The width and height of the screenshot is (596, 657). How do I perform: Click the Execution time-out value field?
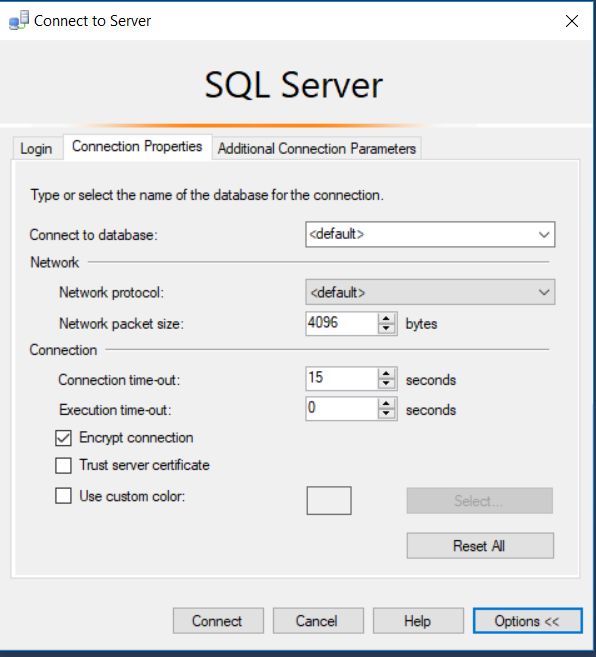342,409
